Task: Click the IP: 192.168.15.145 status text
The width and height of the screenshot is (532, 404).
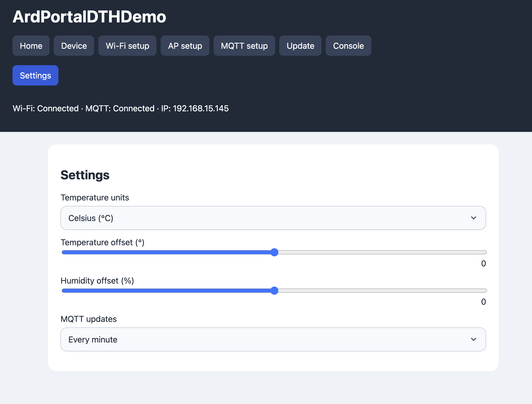Action: click(195, 108)
